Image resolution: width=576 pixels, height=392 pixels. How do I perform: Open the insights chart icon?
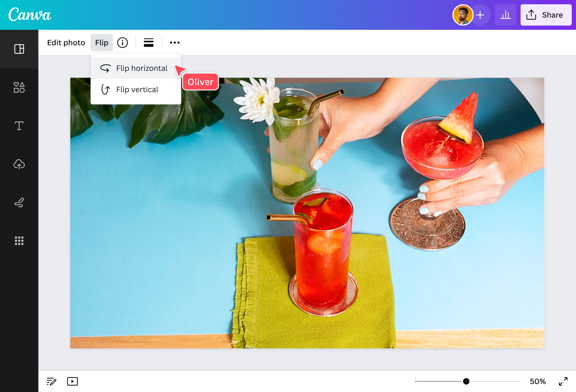(x=506, y=15)
